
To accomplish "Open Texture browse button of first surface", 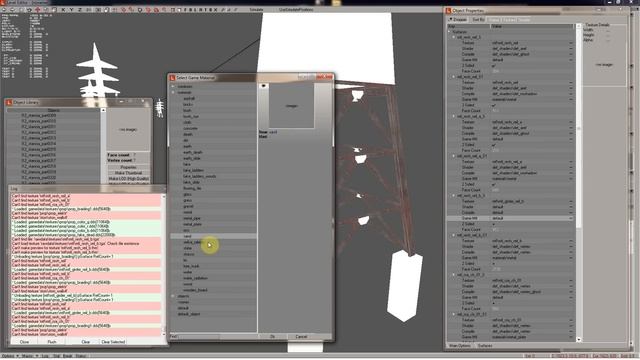I will pyautogui.click(x=571, y=43).
